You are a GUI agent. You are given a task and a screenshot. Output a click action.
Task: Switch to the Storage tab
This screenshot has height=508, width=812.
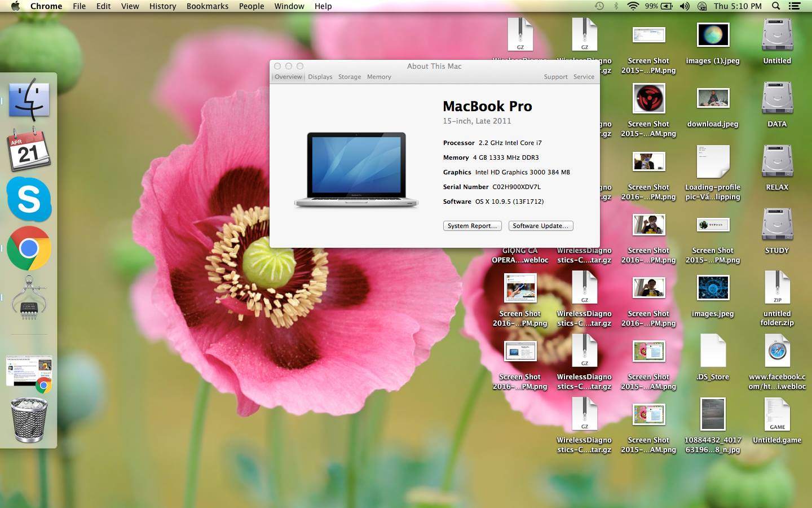click(349, 77)
